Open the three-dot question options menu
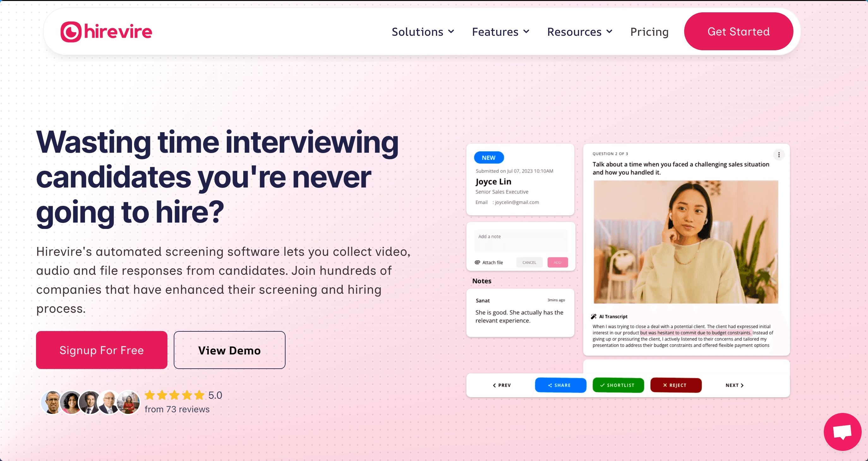 point(778,155)
